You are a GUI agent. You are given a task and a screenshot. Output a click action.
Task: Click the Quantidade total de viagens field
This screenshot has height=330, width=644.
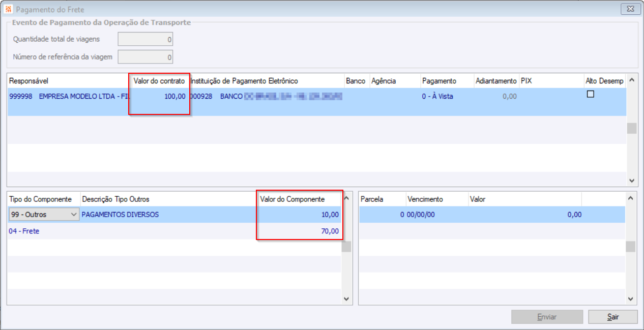(x=145, y=39)
